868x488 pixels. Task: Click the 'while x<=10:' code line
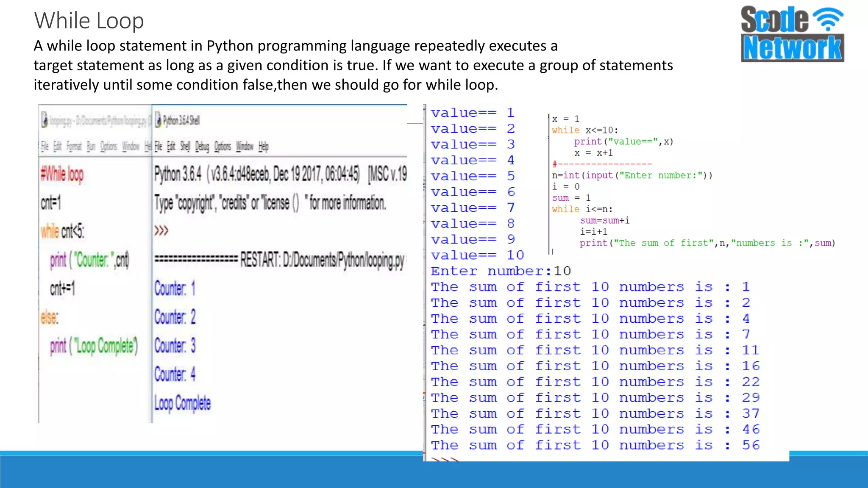click(585, 130)
